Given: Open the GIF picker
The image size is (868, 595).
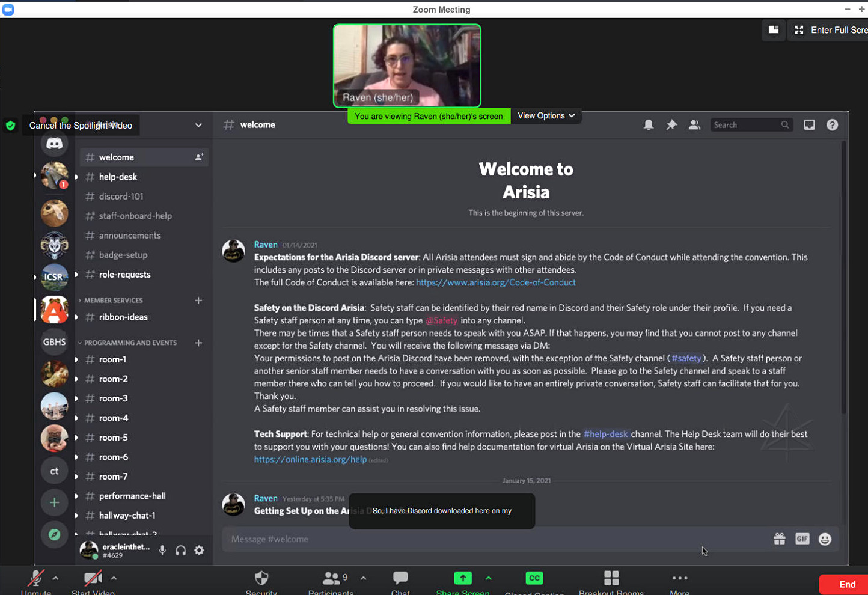Looking at the screenshot, I should (802, 539).
